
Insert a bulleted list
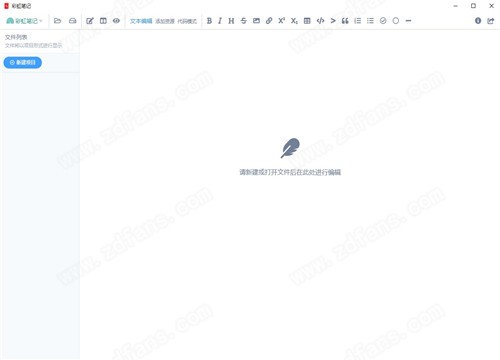pos(370,21)
